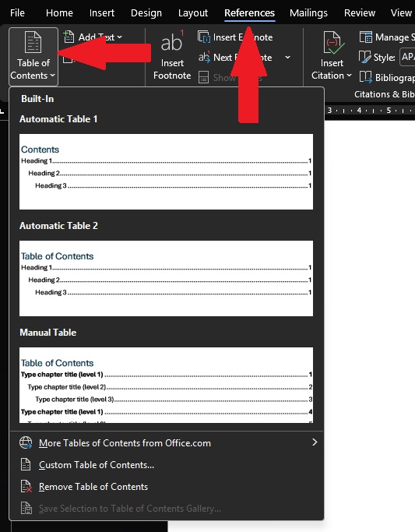This screenshot has height=532, width=415.
Task: Choose the Automatic Table 1 preview
Action: click(166, 171)
